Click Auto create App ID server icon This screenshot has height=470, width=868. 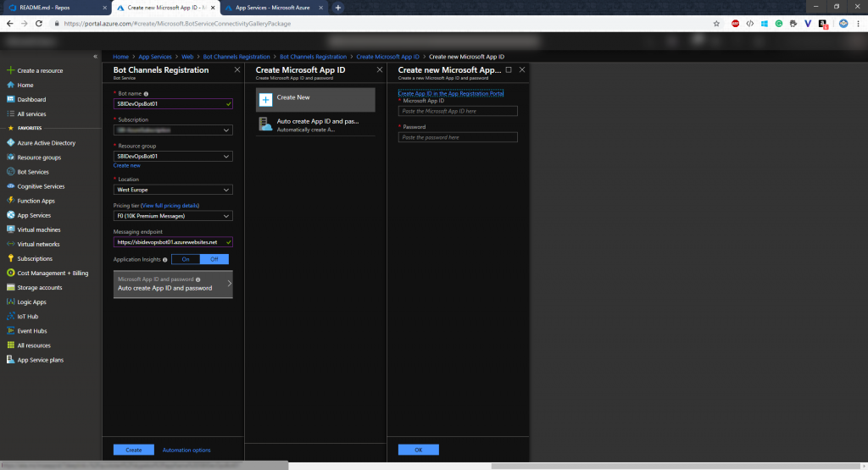pos(265,124)
